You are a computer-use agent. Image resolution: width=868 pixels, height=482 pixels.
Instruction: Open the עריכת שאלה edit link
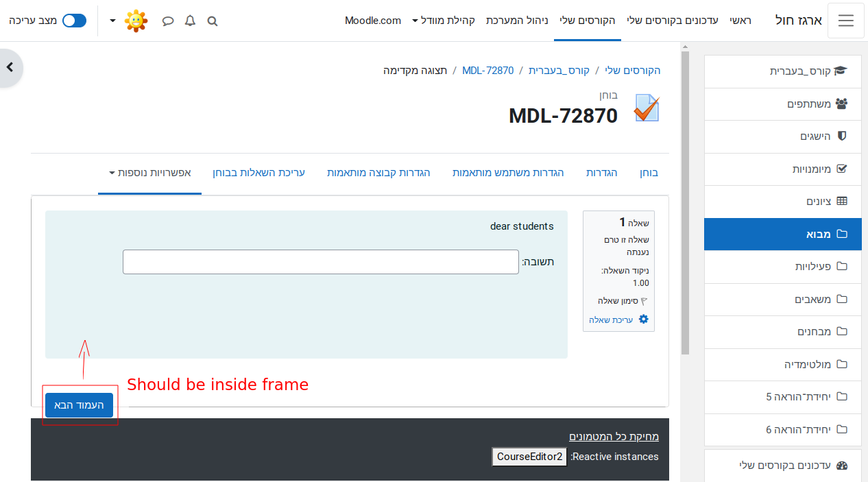coord(611,320)
